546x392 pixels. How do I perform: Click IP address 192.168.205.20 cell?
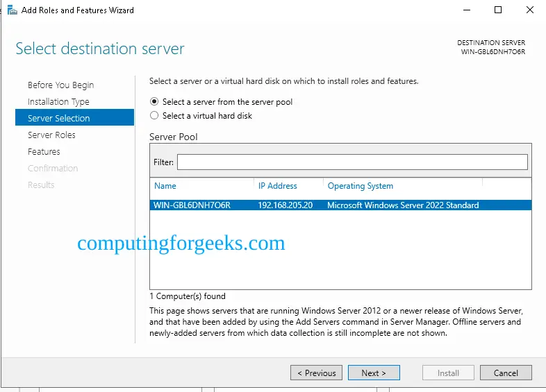[x=286, y=205]
